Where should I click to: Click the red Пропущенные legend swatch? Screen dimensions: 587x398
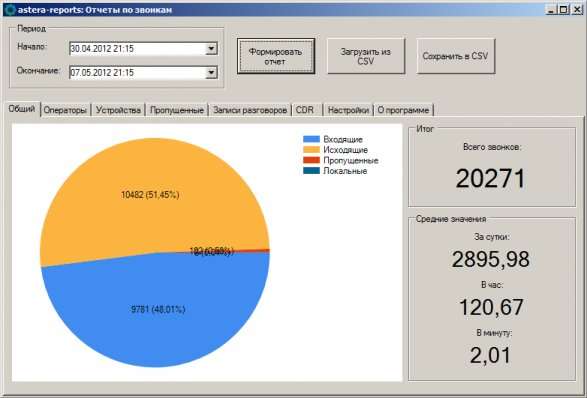click(311, 160)
